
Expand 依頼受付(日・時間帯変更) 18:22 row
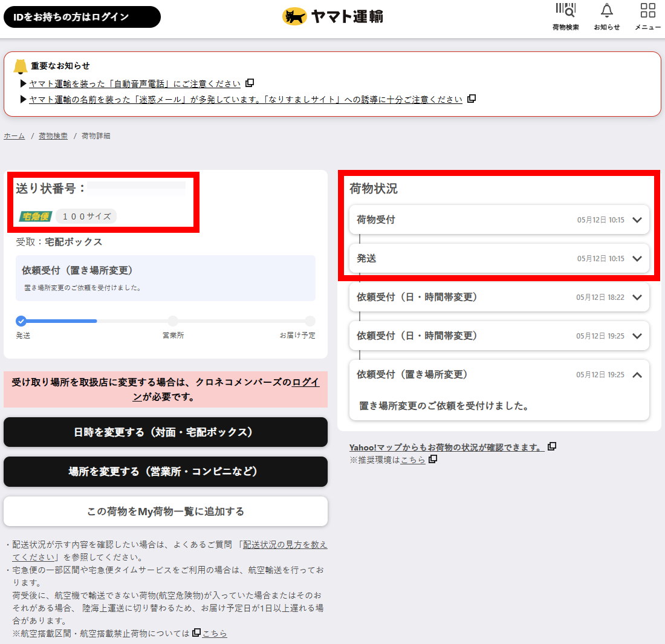click(499, 297)
